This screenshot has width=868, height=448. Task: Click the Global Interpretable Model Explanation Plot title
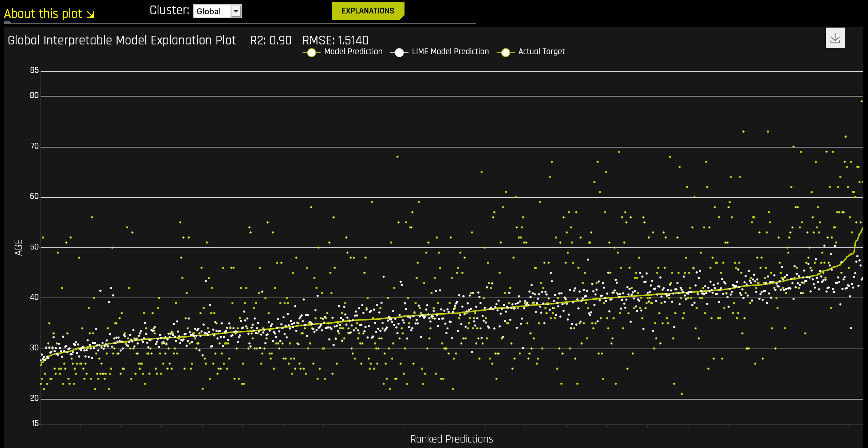point(122,40)
